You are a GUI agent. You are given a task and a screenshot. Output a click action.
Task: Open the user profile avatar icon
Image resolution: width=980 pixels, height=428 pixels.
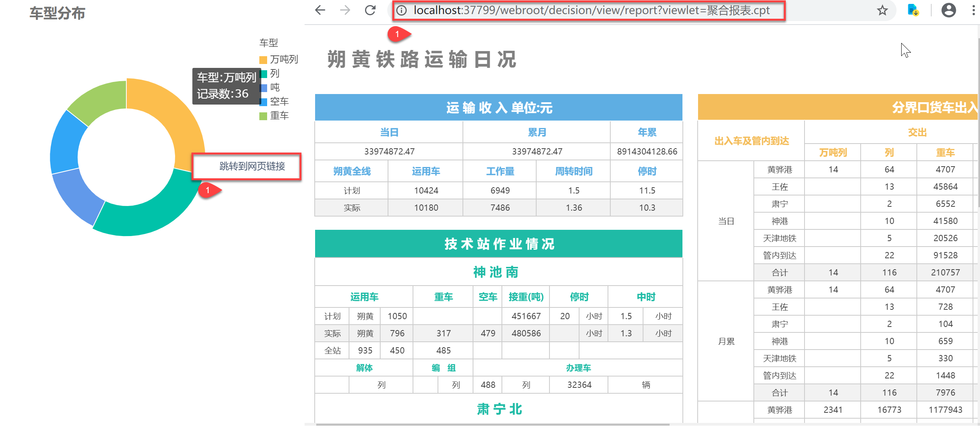(948, 10)
